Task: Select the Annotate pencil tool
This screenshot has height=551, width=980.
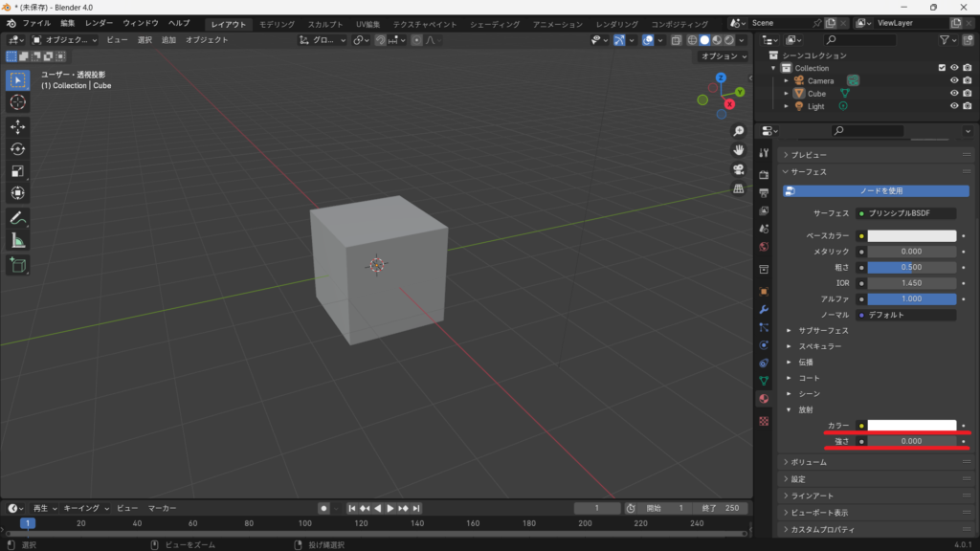Action: [x=17, y=218]
